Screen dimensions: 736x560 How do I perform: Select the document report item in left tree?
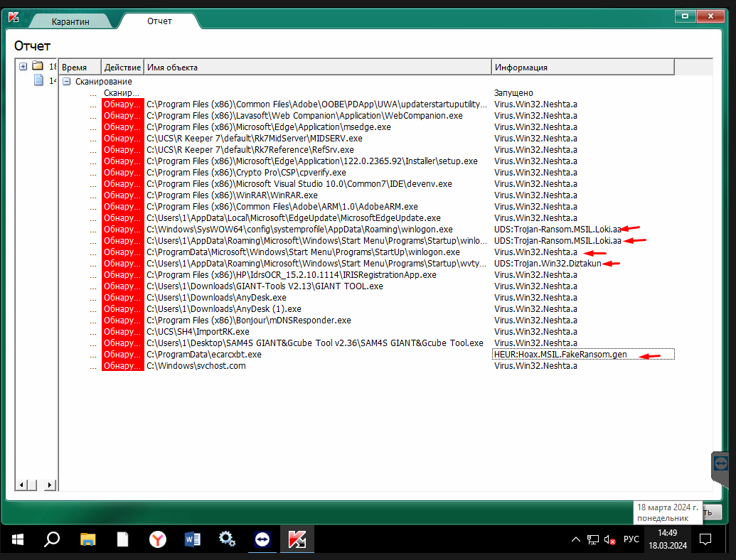click(x=40, y=80)
